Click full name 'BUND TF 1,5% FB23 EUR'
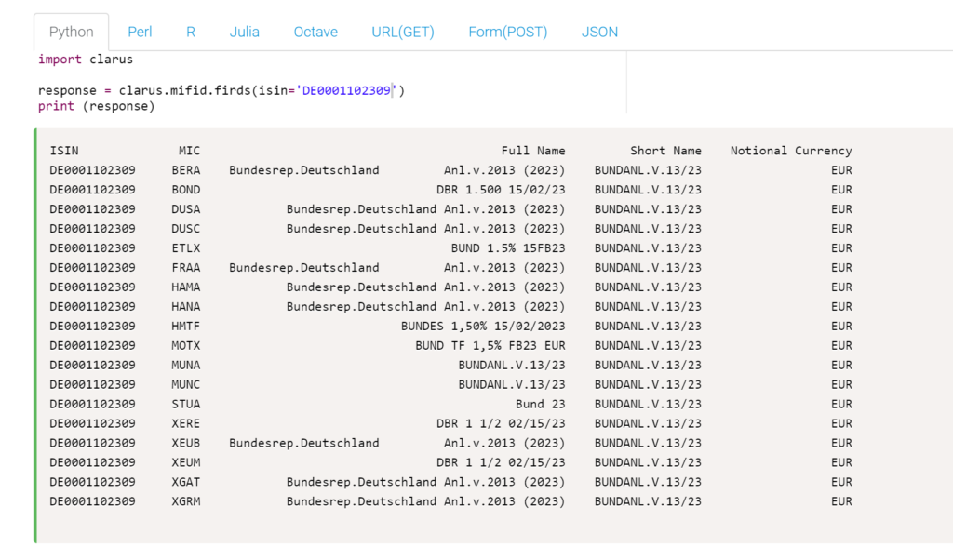Image resolution: width=953 pixels, height=560 pixels. [490, 346]
